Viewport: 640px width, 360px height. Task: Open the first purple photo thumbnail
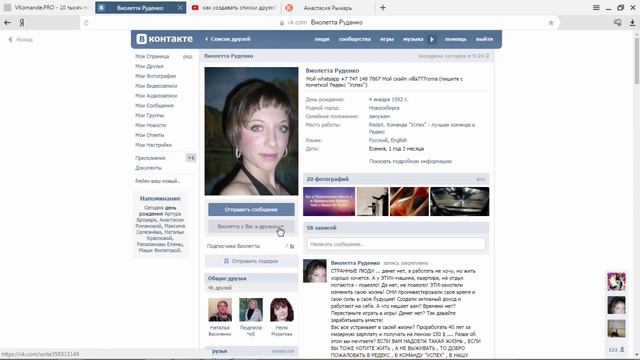329,201
